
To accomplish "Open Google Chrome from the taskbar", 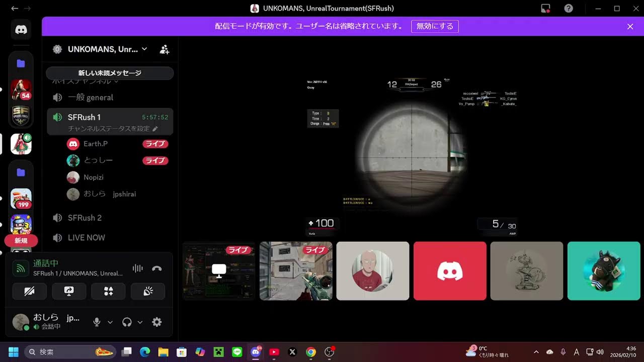I will click(x=311, y=352).
